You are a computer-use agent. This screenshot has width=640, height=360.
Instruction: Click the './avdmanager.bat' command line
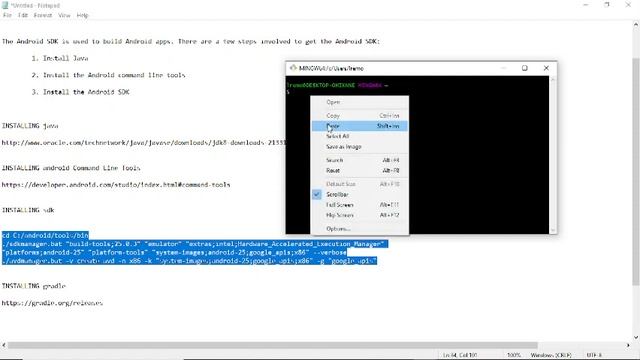tap(189, 261)
